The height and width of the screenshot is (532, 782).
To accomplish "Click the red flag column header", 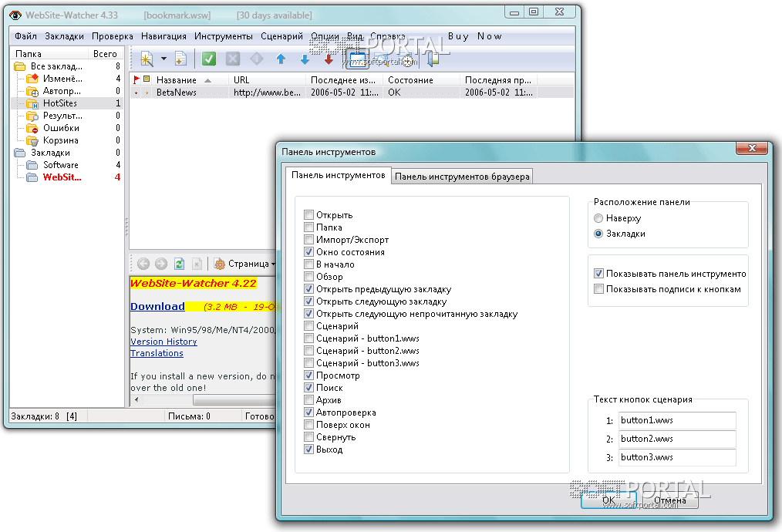I will click(x=137, y=79).
